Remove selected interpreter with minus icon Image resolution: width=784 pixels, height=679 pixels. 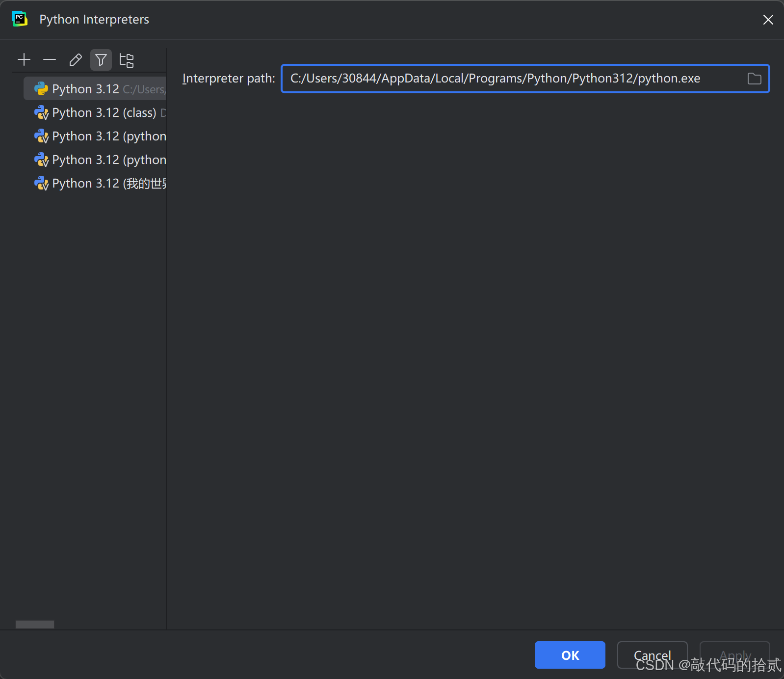click(50, 60)
